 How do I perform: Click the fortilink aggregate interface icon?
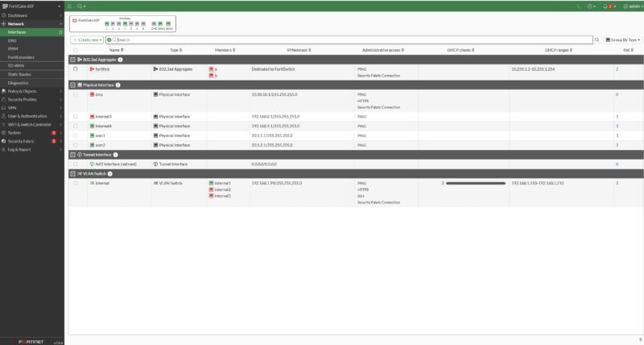coord(92,69)
